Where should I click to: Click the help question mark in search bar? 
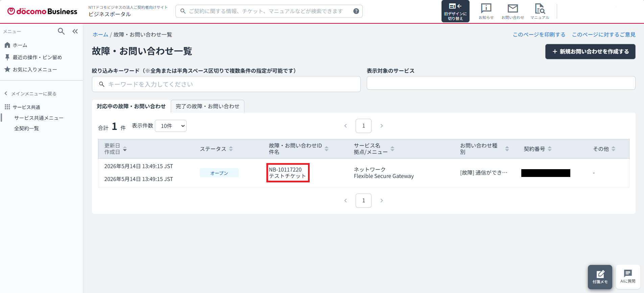356,11
